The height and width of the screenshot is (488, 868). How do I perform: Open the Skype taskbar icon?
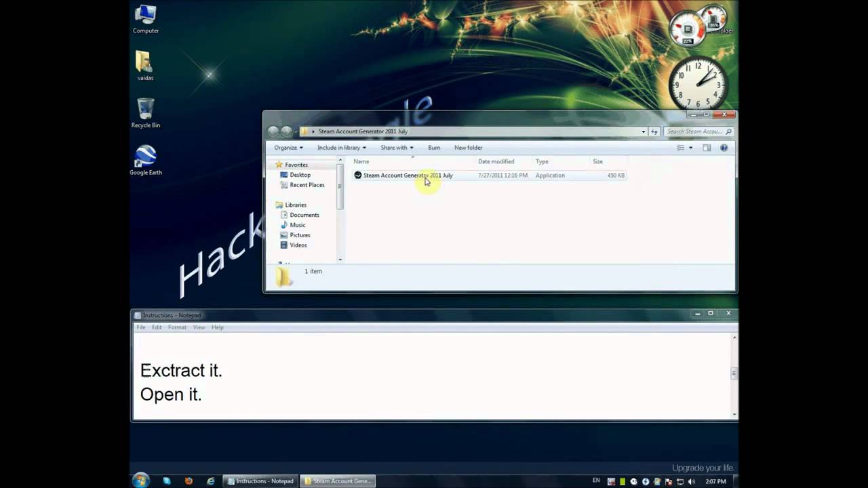[167, 481]
